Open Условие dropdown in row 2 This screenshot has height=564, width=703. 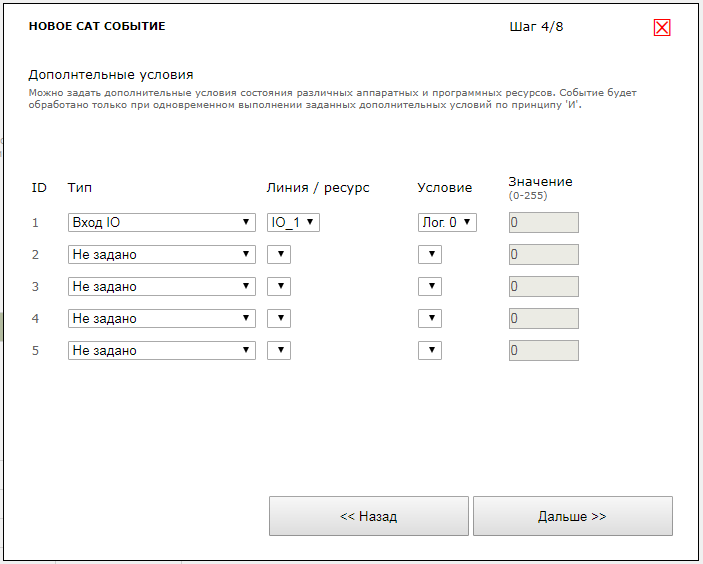coord(429,255)
